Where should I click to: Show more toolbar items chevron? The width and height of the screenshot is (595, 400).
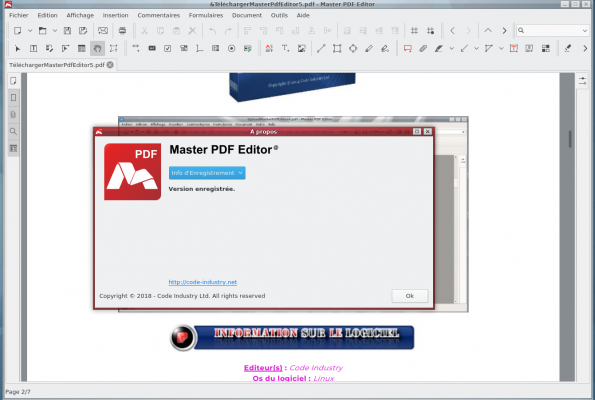tap(585, 48)
